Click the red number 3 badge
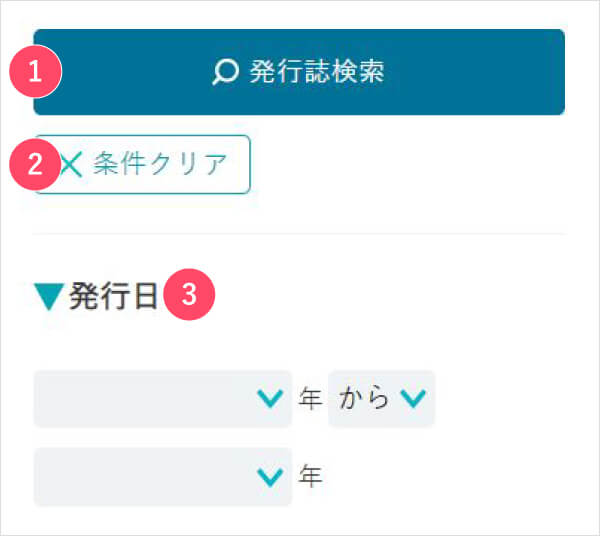 [189, 295]
